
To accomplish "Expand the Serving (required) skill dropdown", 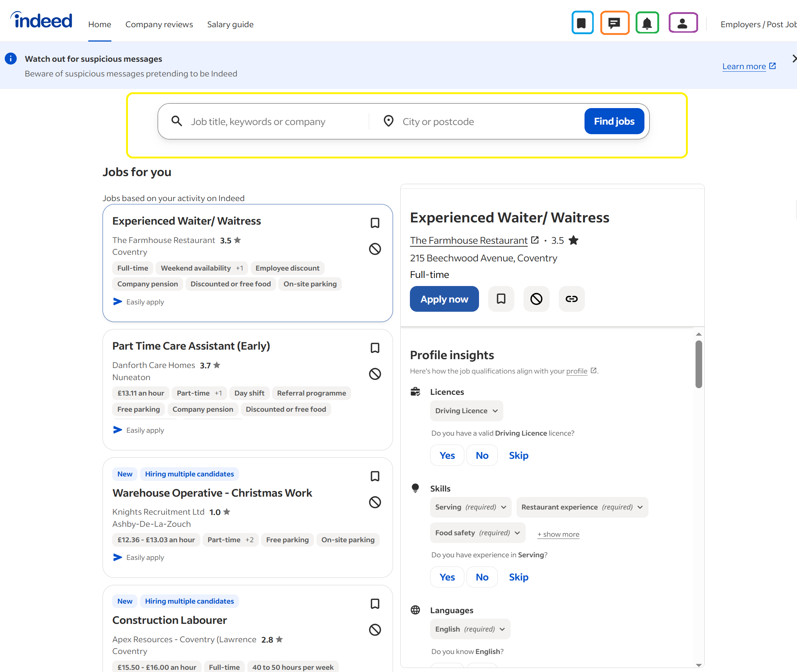I will click(471, 507).
